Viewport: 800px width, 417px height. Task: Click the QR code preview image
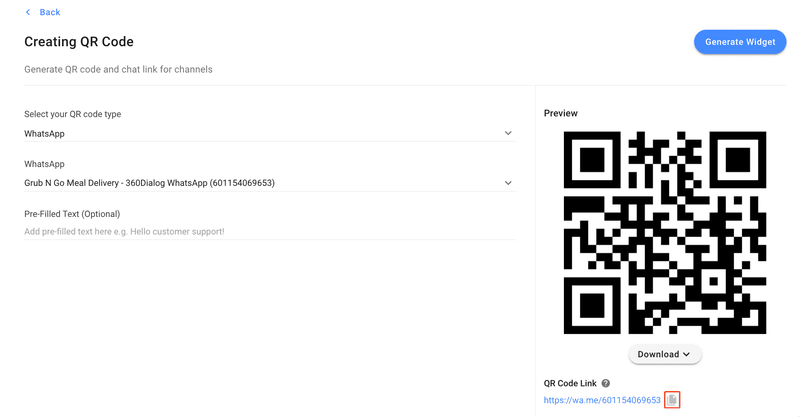[x=665, y=233]
